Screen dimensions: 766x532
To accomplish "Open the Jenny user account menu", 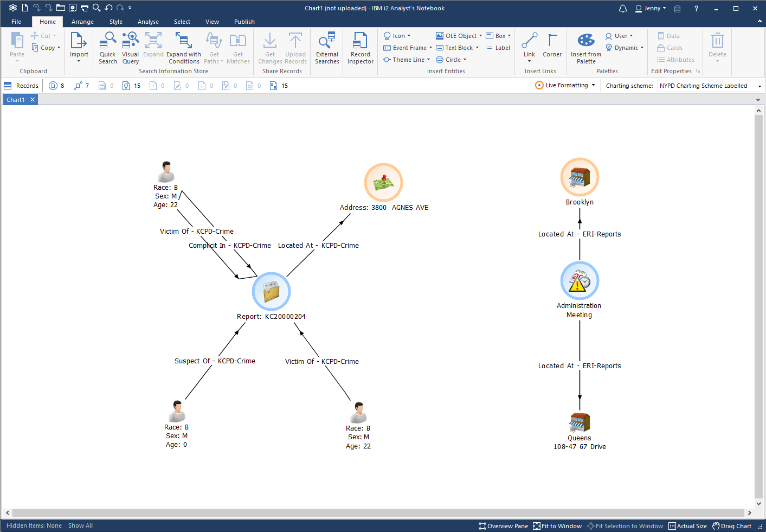I will (651, 8).
